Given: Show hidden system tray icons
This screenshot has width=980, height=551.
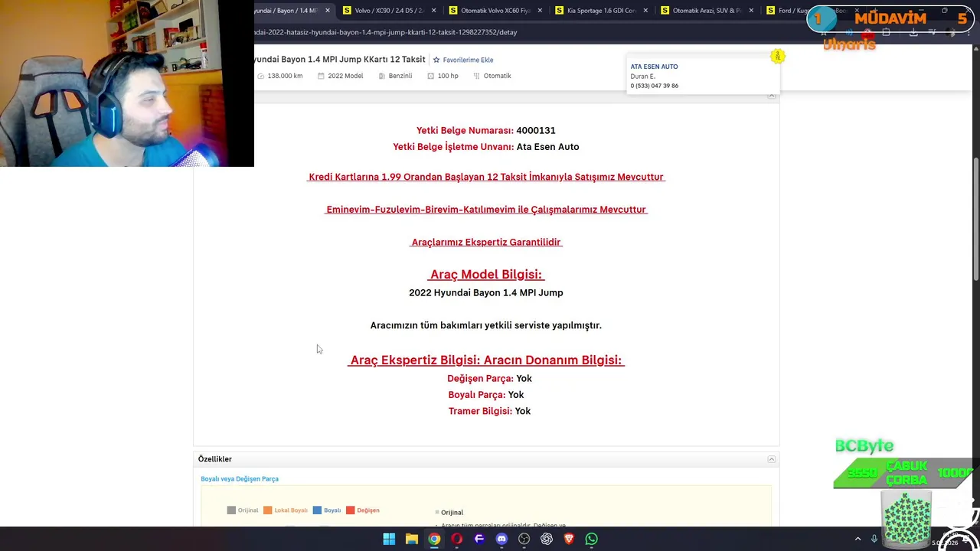Looking at the screenshot, I should click(x=857, y=539).
